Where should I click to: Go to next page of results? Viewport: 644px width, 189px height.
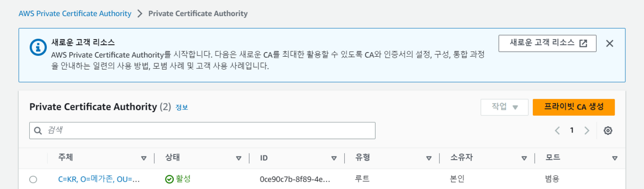point(587,131)
